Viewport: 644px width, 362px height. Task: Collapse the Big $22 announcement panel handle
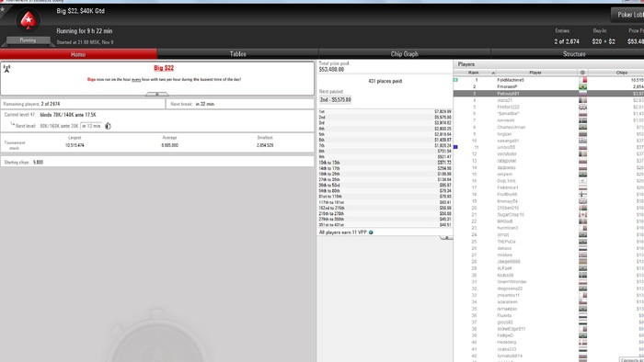click(157, 94)
